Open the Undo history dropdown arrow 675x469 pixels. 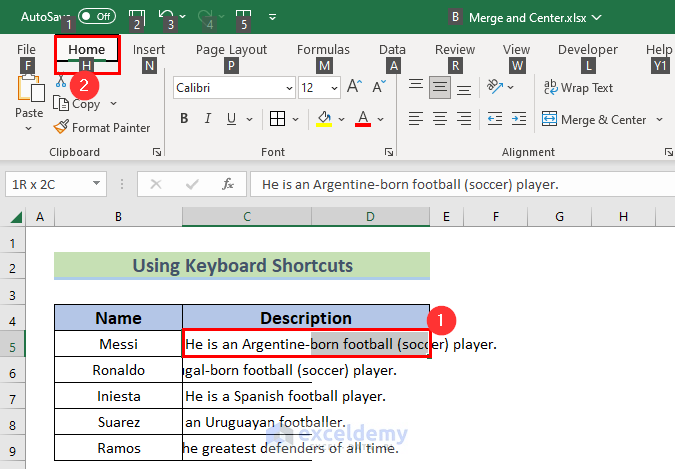pos(183,17)
